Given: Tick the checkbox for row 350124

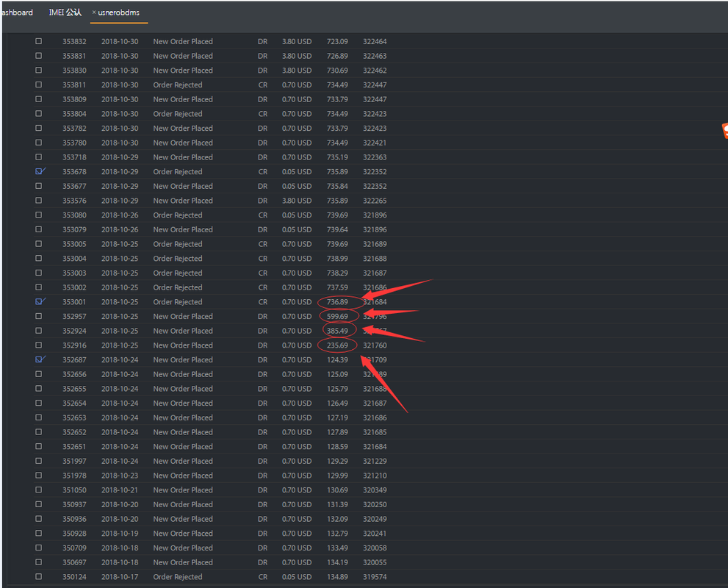Looking at the screenshot, I should [38, 576].
